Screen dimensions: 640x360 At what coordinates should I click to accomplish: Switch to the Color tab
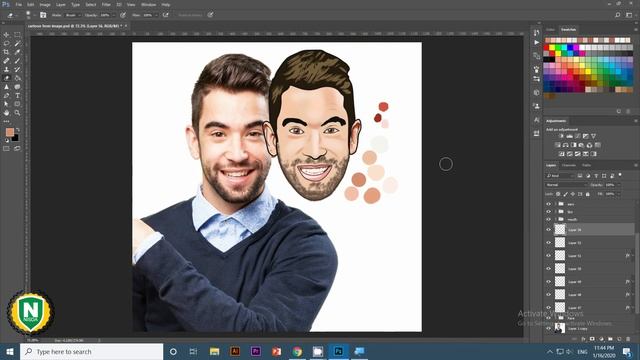pos(550,29)
